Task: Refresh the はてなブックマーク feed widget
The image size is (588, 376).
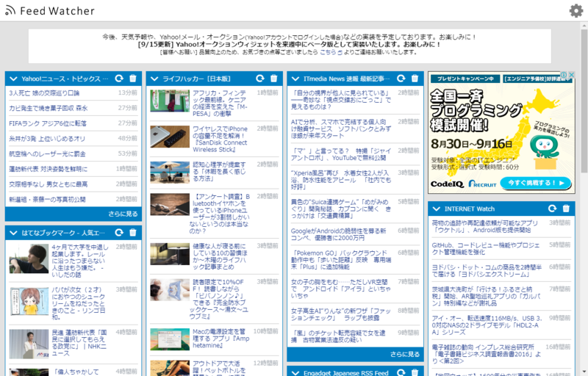Action: point(119,233)
